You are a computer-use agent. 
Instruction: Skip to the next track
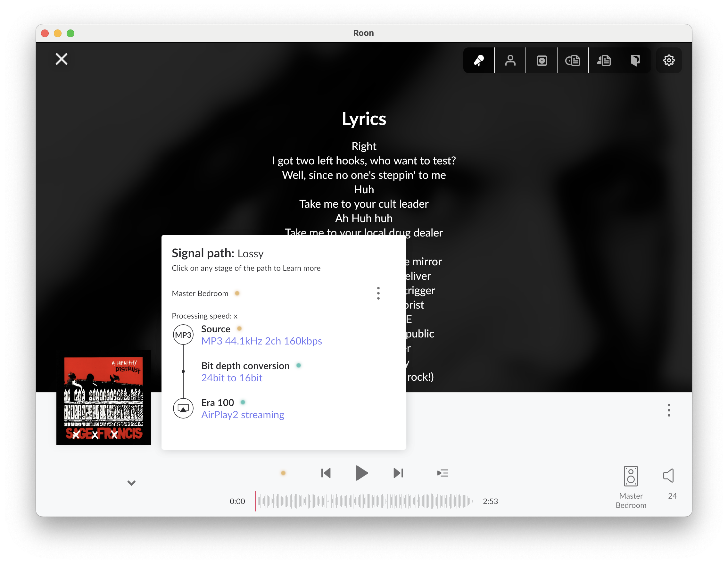pos(398,473)
